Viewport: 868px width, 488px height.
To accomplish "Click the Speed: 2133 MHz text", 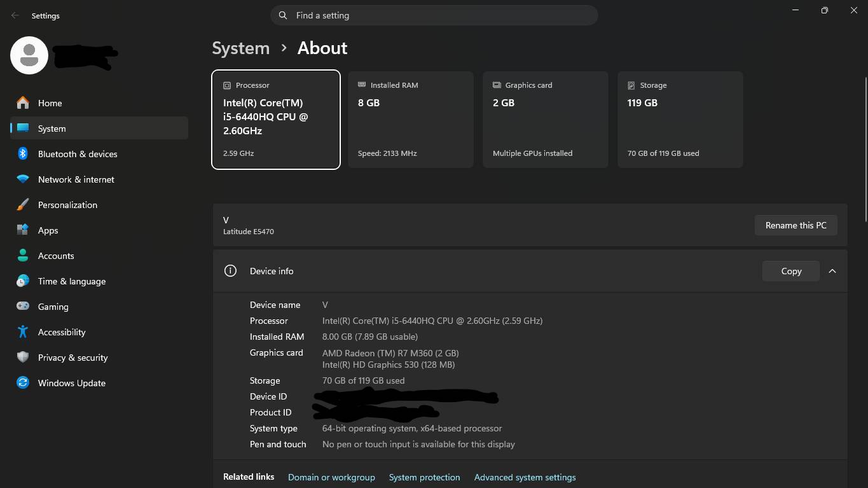I will coord(387,153).
